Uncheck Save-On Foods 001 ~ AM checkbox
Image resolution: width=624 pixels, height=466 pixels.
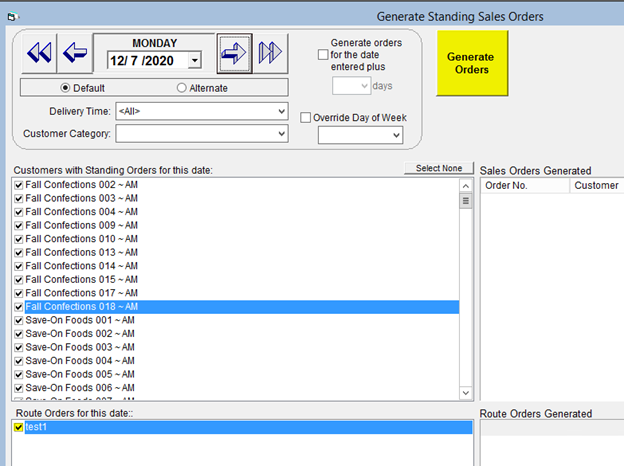[x=19, y=320]
